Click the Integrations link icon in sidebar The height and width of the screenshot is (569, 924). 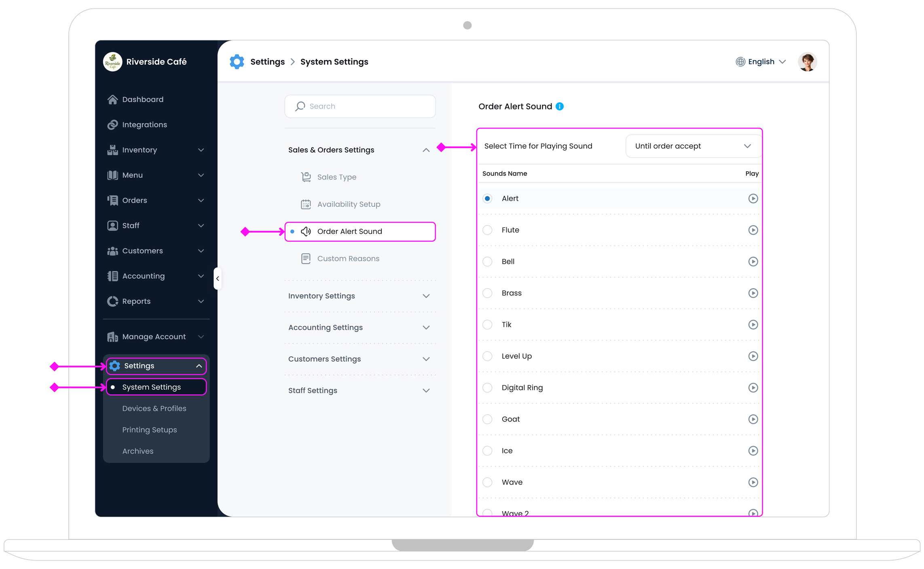click(112, 125)
